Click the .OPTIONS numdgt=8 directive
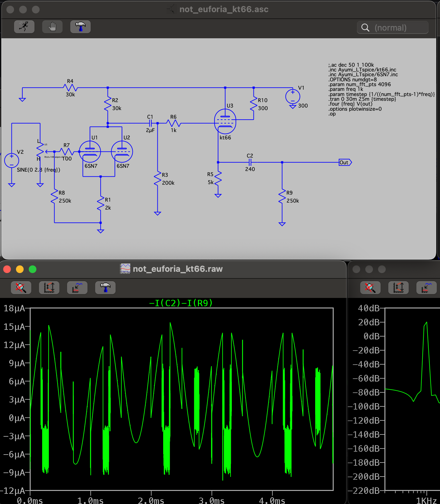440x504 pixels. pyautogui.click(x=353, y=79)
